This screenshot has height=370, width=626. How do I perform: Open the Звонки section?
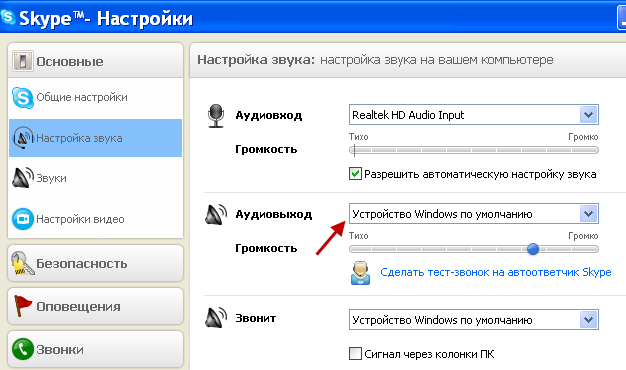point(95,349)
